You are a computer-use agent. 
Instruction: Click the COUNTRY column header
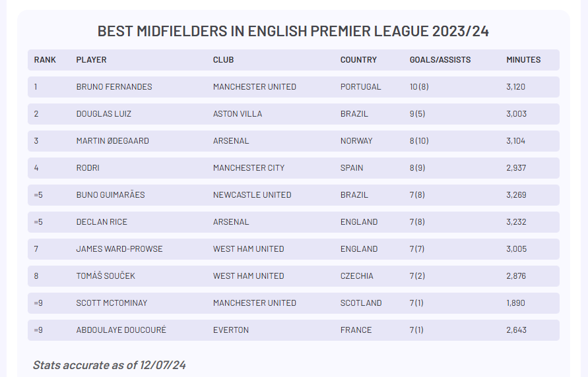tap(358, 60)
